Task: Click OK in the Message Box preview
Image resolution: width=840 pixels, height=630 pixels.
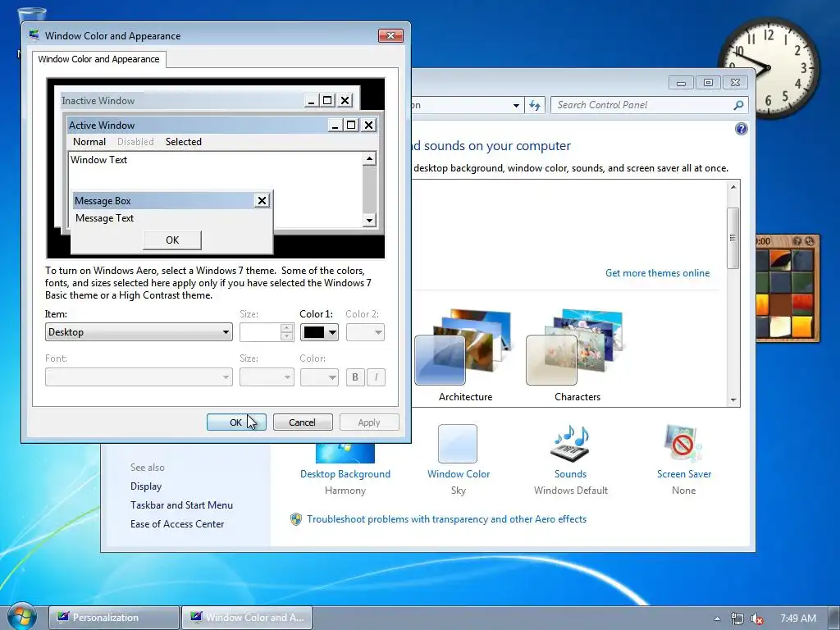Action: pos(172,240)
